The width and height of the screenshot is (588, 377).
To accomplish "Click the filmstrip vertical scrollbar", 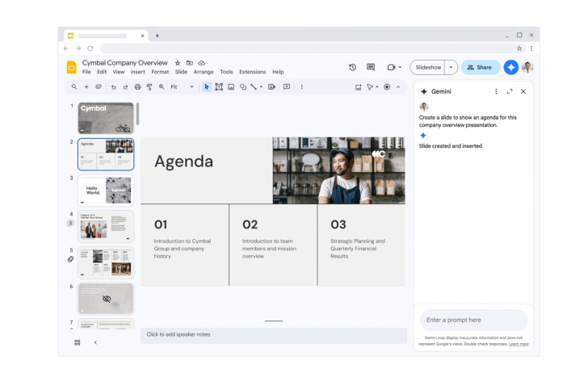I will (137, 115).
